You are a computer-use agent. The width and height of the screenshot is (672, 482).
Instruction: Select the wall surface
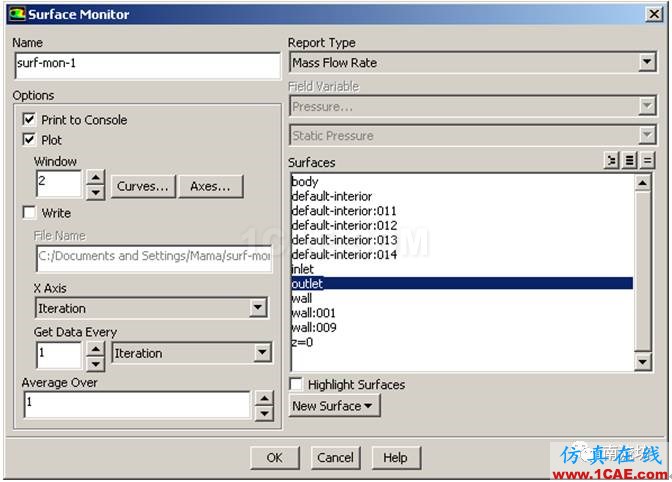pos(462,298)
